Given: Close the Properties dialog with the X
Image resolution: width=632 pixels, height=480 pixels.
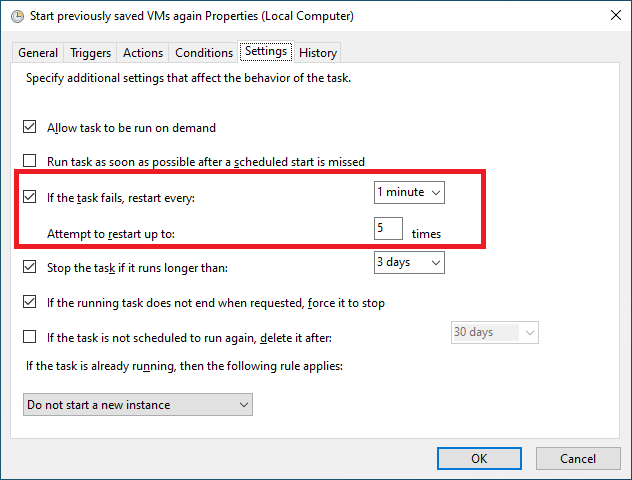Looking at the screenshot, I should point(615,15).
